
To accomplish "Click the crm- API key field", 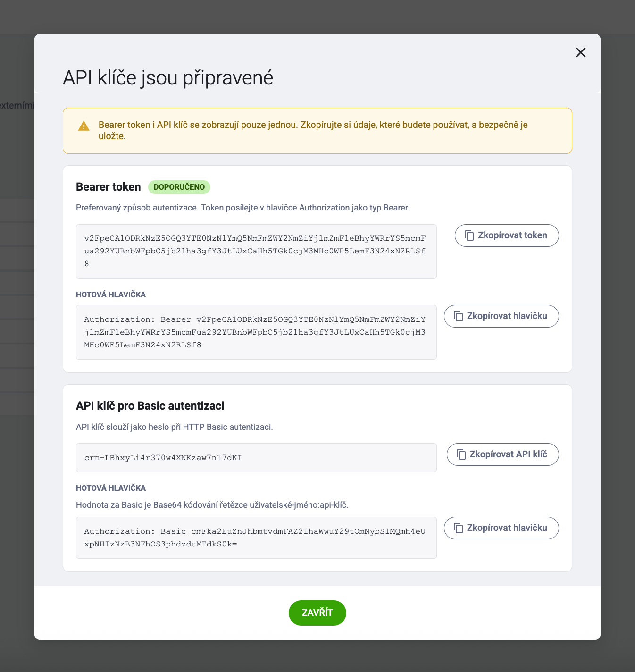I will 256,458.
